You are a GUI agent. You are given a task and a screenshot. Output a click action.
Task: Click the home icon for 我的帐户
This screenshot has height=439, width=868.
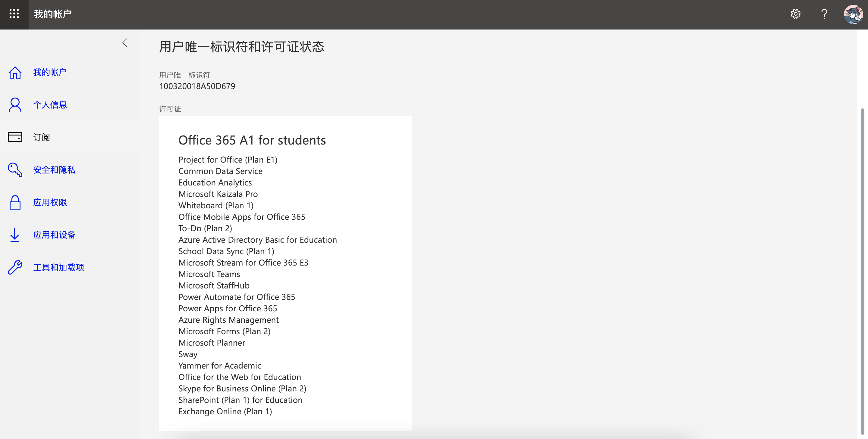click(x=15, y=72)
